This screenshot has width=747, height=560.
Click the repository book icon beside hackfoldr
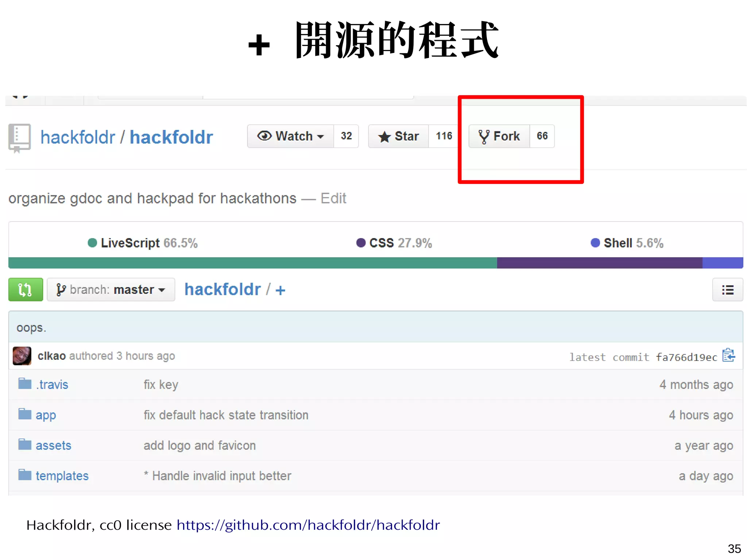tap(19, 138)
